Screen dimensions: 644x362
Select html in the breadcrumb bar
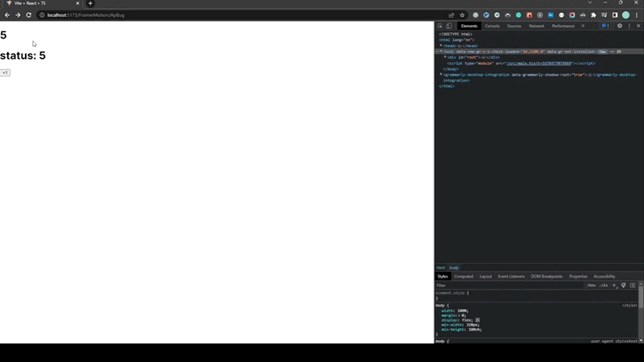440,268
